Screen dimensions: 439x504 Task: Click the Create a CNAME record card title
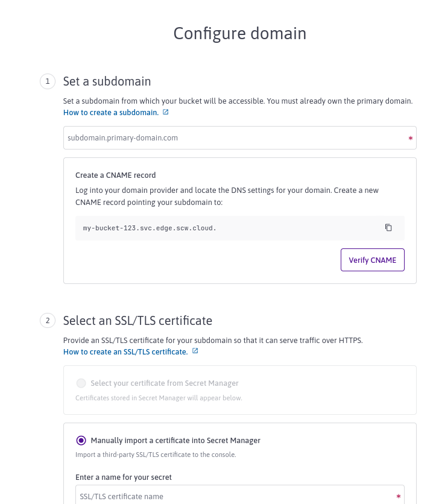point(115,175)
